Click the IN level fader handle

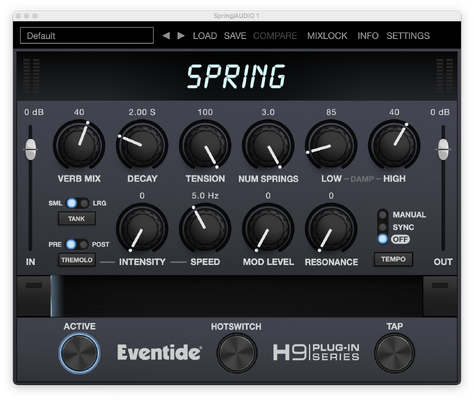pyautogui.click(x=31, y=149)
